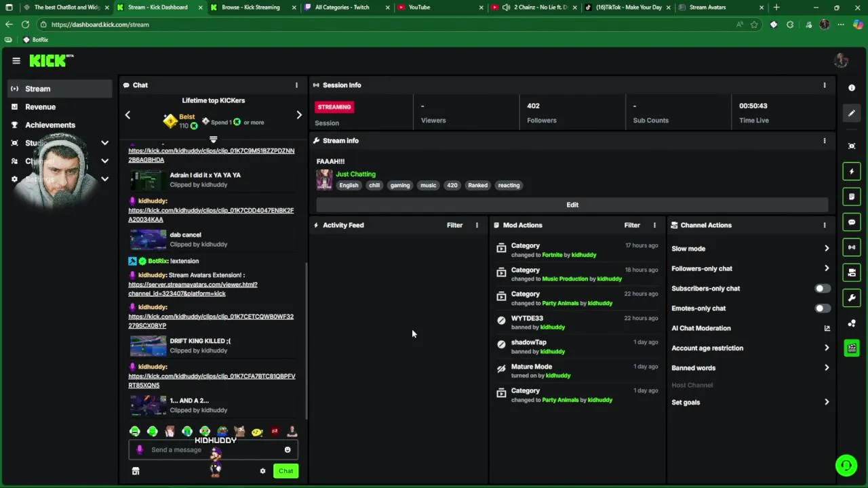Open Mod Actions Filter
The image size is (868, 488).
point(632,225)
